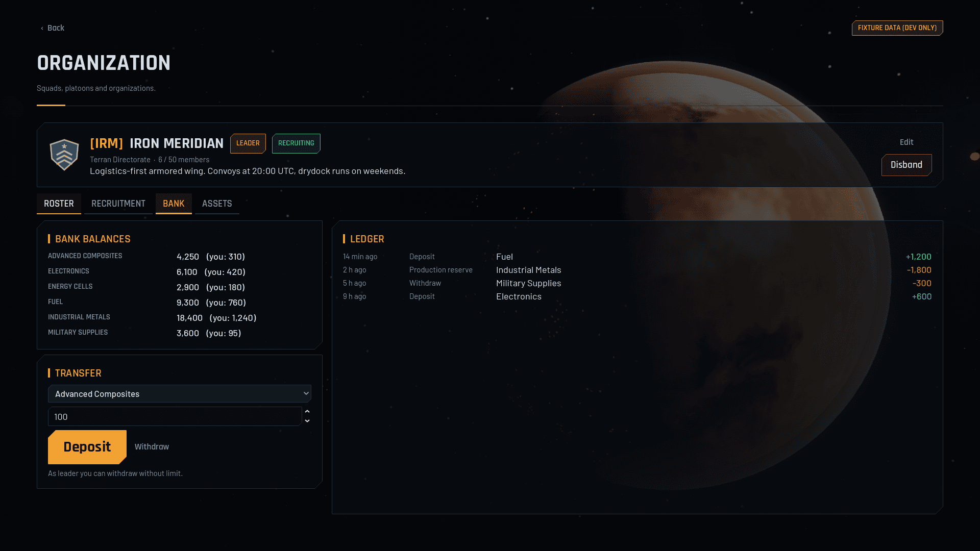
Task: Select the Bank tab
Action: (174, 204)
